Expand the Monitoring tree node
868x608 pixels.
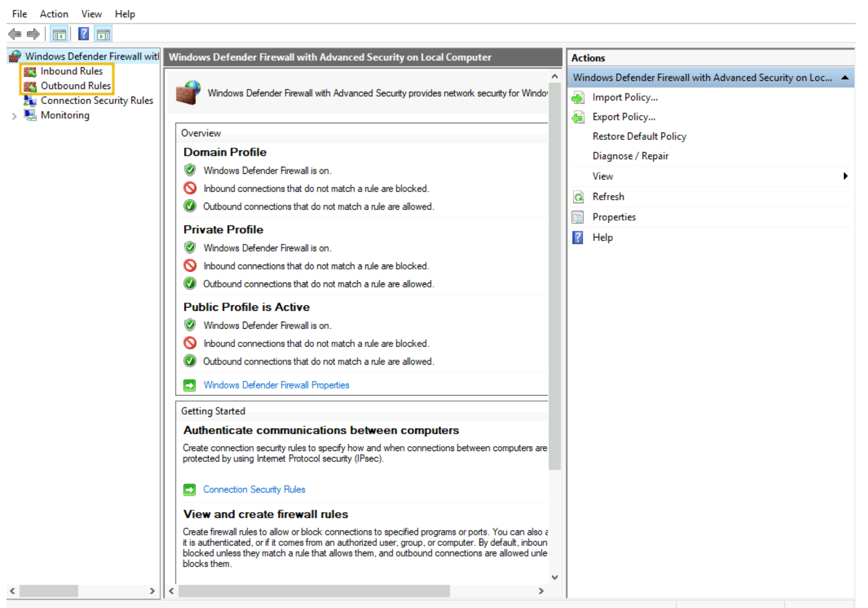coord(14,116)
